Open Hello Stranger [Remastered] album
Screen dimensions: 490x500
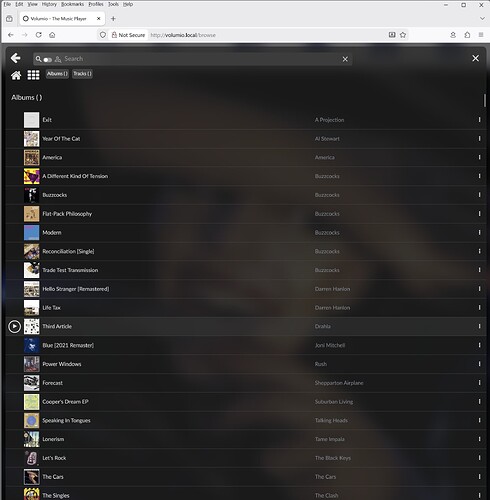click(76, 289)
